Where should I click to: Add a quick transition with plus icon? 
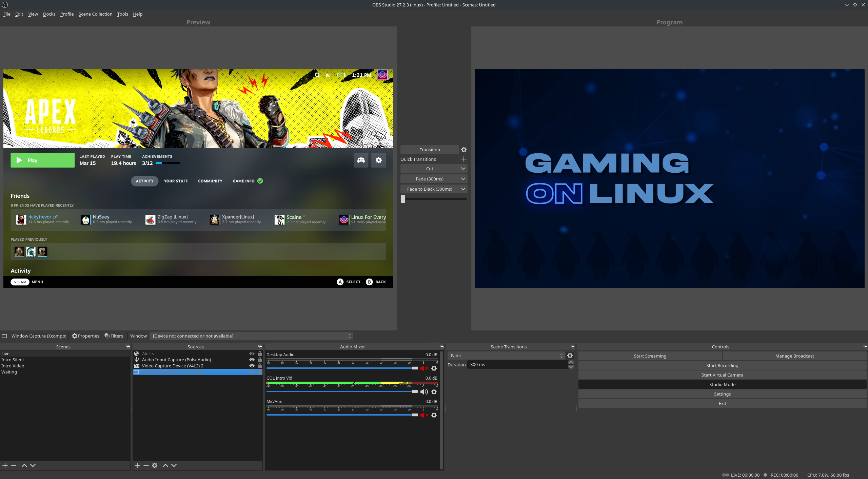[x=464, y=159]
